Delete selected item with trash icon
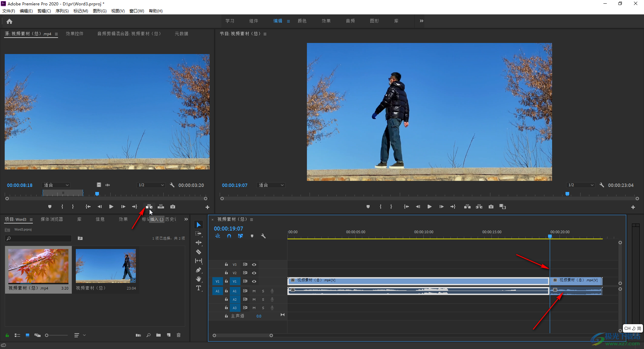The height and width of the screenshot is (349, 644). pyautogui.click(x=178, y=335)
